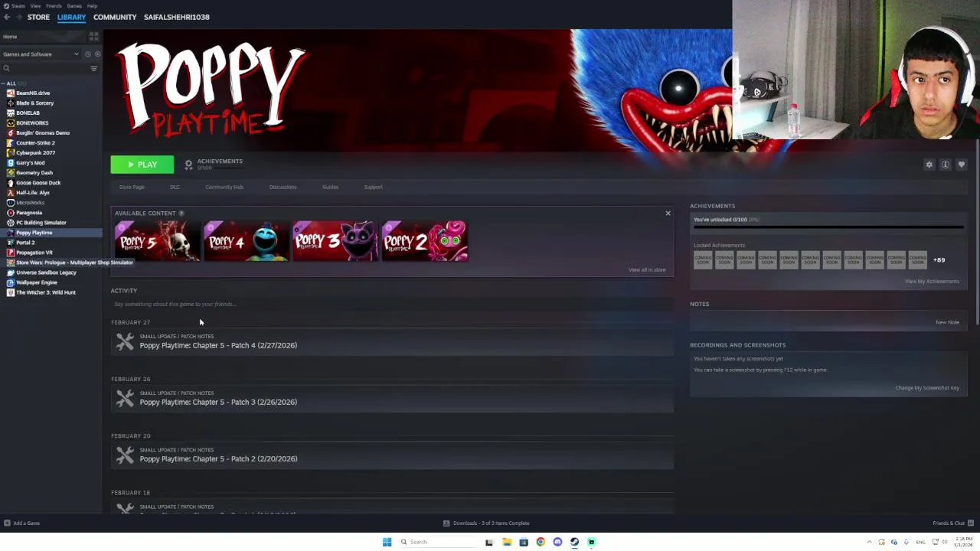Click View all in store

click(647, 269)
